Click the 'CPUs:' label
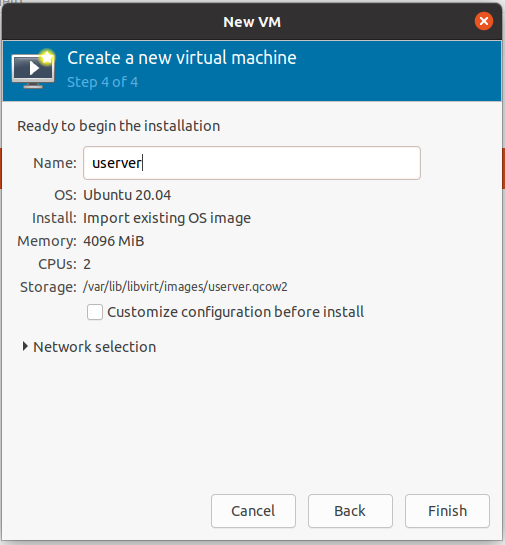The image size is (505, 545). pyautogui.click(x=57, y=264)
